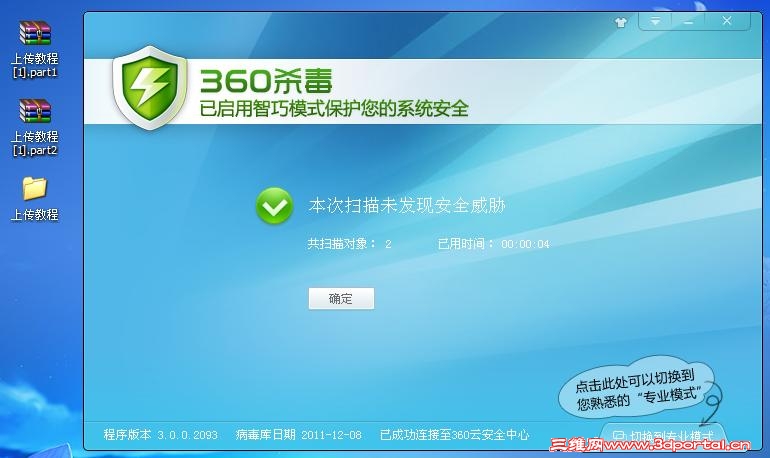Screen dimensions: 770x458
Task: Click the green checkmark scan result icon
Action: click(x=275, y=206)
